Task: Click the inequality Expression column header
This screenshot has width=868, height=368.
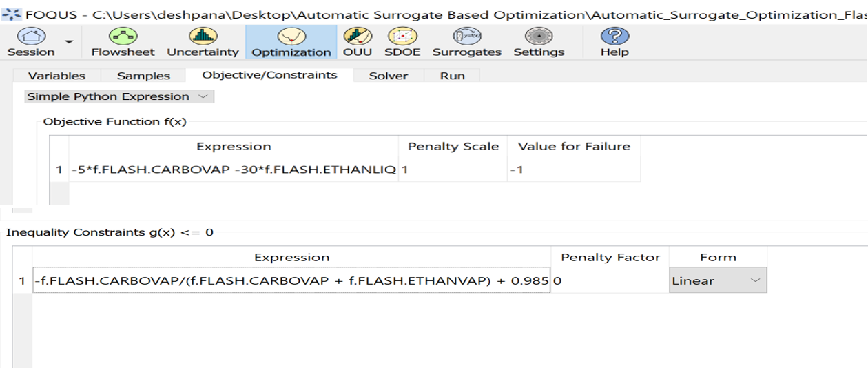Action: (291, 257)
